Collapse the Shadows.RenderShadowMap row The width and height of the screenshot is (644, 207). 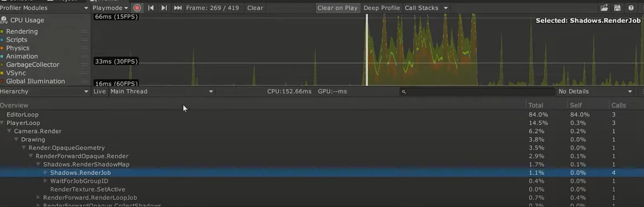pyautogui.click(x=38, y=164)
